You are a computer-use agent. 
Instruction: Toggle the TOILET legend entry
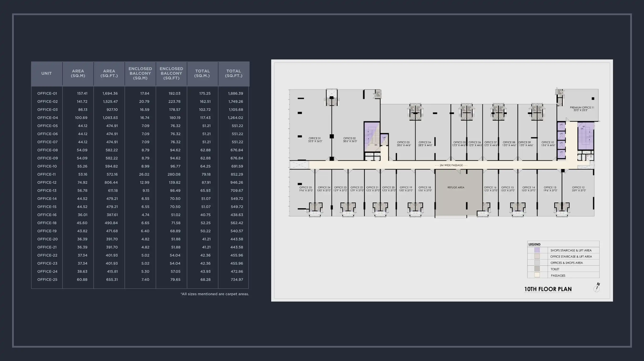[555, 269]
